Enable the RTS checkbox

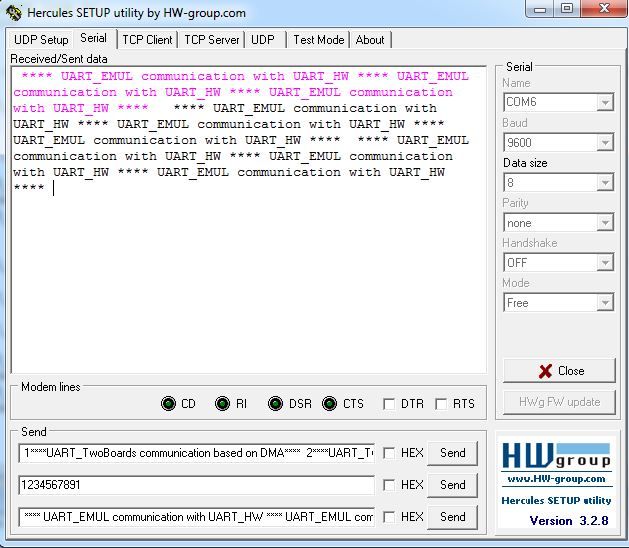pyautogui.click(x=441, y=404)
